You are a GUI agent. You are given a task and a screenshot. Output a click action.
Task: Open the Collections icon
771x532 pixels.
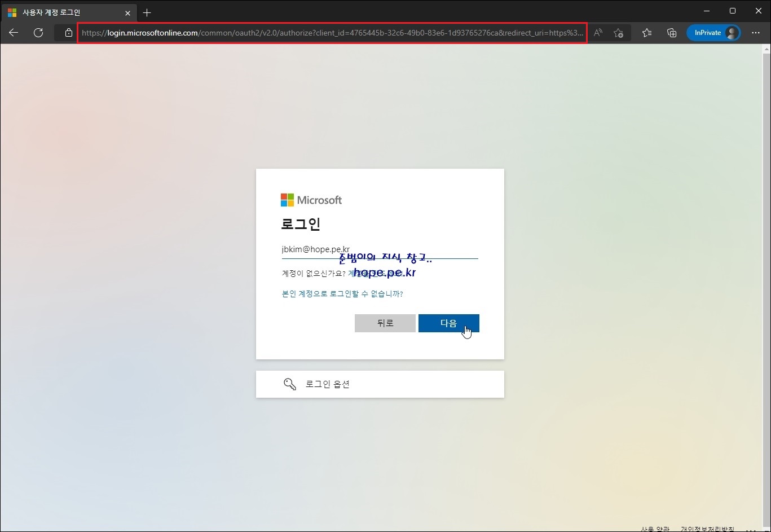pos(672,33)
